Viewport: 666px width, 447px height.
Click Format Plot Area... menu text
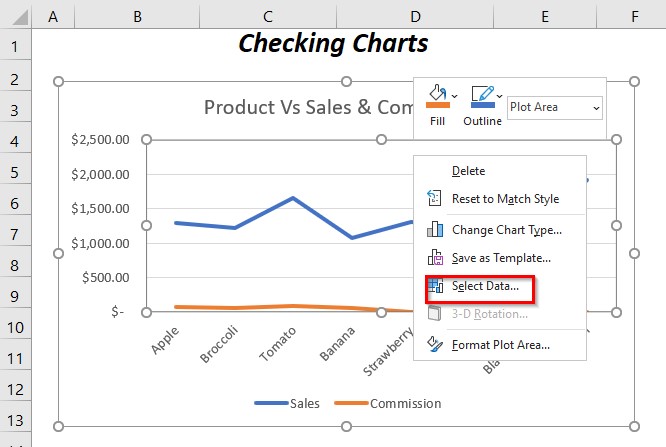pyautogui.click(x=500, y=345)
